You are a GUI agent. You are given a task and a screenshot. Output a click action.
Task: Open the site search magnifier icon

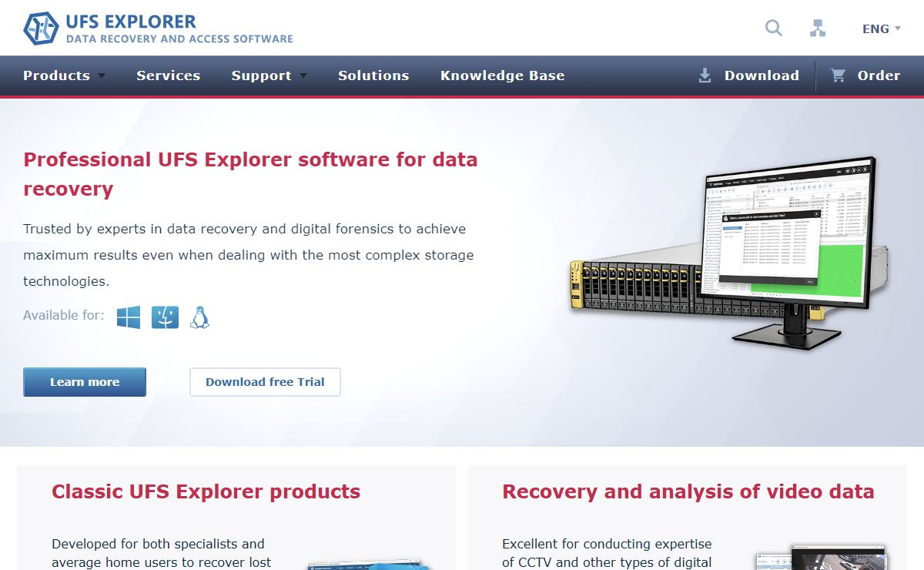[x=774, y=28]
